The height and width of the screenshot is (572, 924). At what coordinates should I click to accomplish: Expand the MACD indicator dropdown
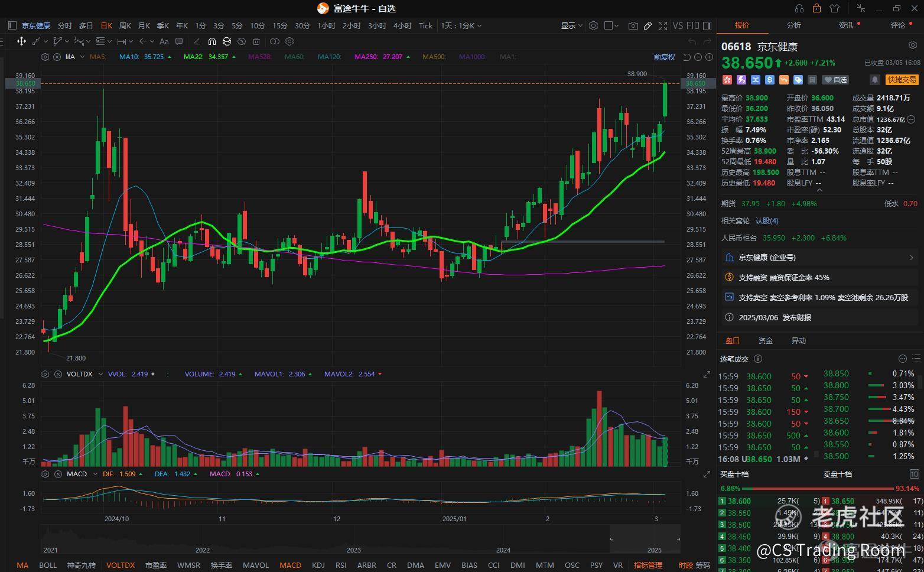coord(95,474)
